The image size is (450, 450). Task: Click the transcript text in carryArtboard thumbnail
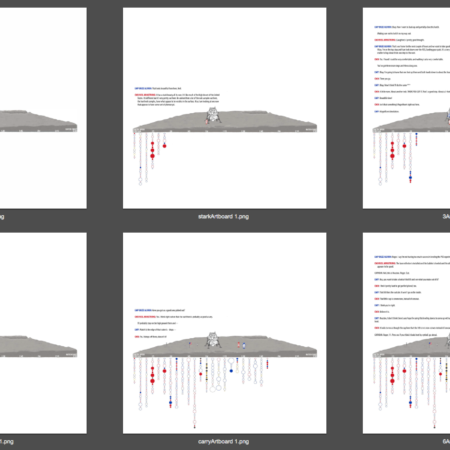(173, 323)
